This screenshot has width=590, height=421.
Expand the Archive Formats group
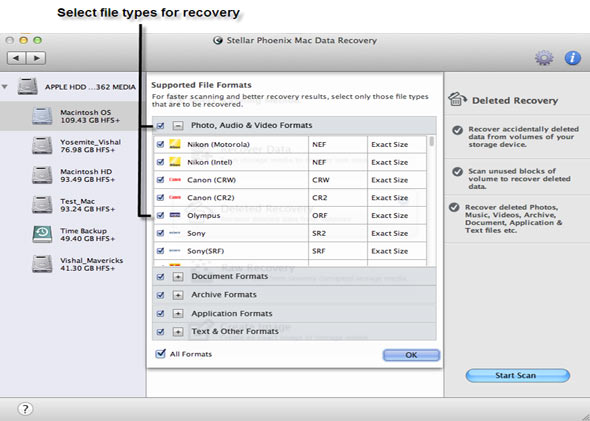tap(178, 295)
